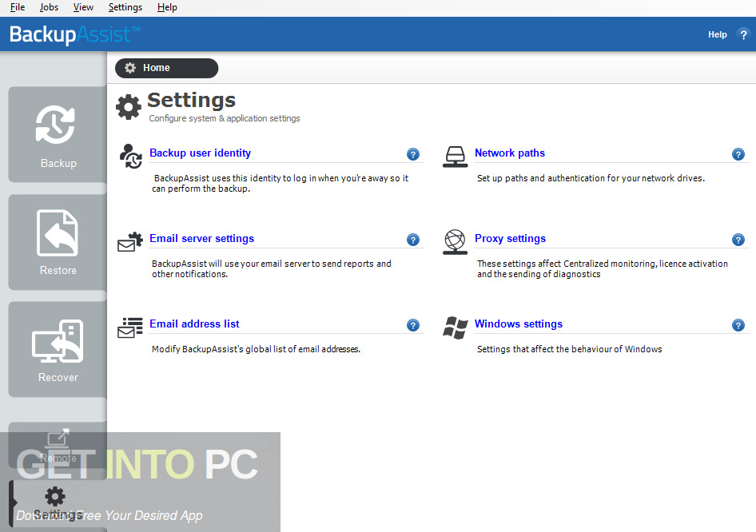Screen dimensions: 756x532
Task: Click the Proxy settings globe icon
Action: pos(456,242)
